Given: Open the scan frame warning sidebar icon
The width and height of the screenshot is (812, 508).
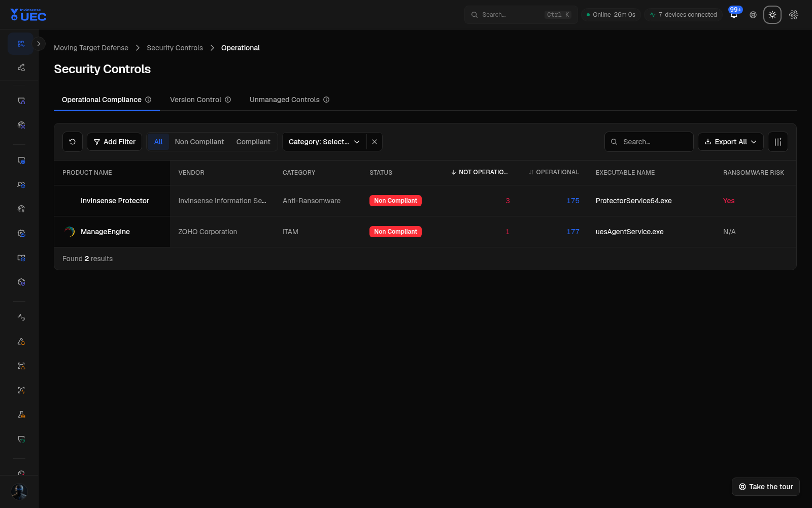Looking at the screenshot, I should [21, 366].
